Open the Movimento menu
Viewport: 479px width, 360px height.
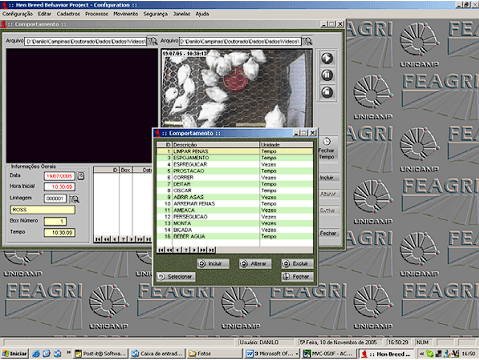126,14
